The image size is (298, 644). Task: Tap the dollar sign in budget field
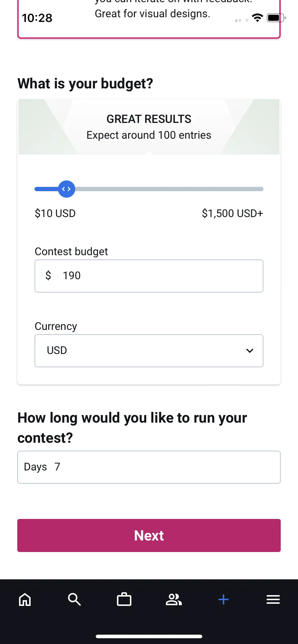(48, 276)
